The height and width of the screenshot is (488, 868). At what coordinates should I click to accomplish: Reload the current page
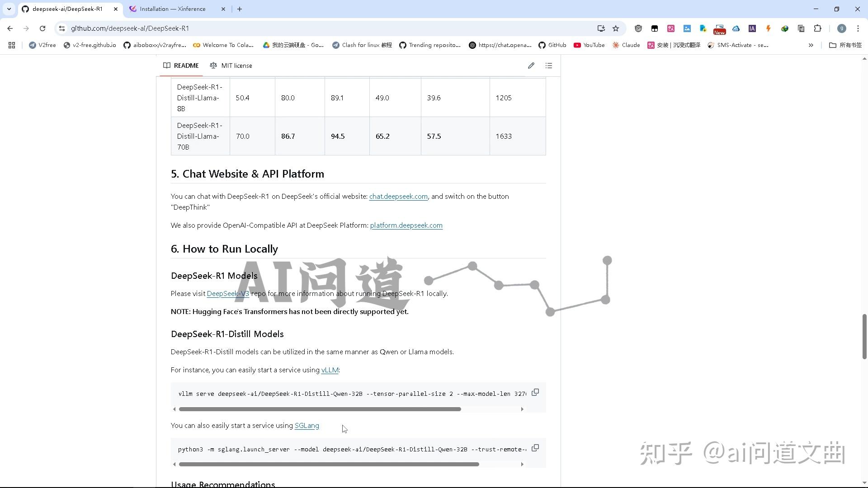coord(42,28)
